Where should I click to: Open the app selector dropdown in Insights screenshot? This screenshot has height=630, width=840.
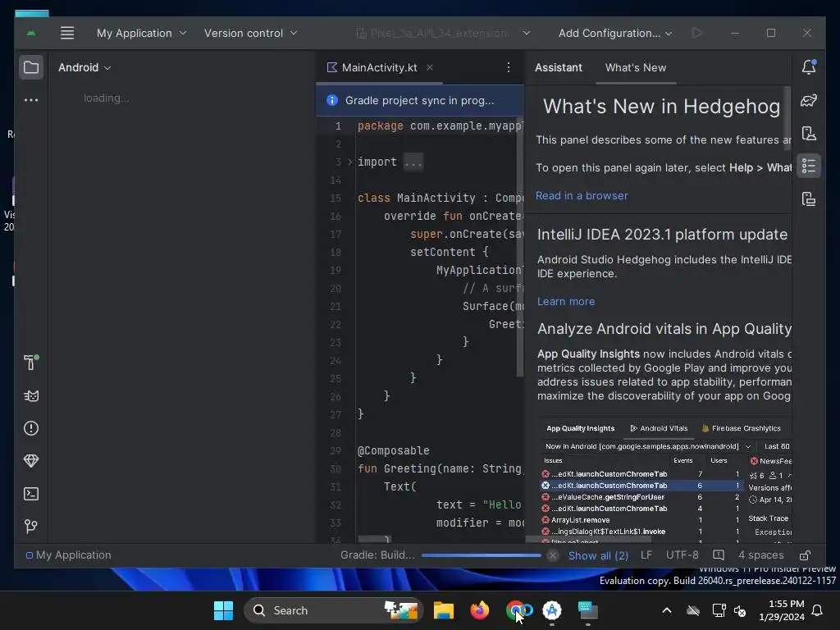(x=748, y=447)
